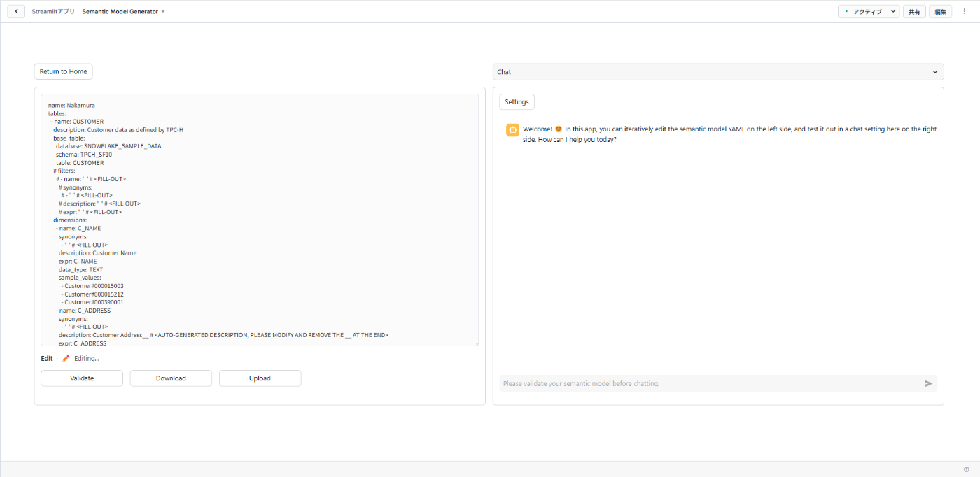The height and width of the screenshot is (477, 980).
Task: Expand the Semantic Model Generator app dropdown
Action: pos(163,11)
